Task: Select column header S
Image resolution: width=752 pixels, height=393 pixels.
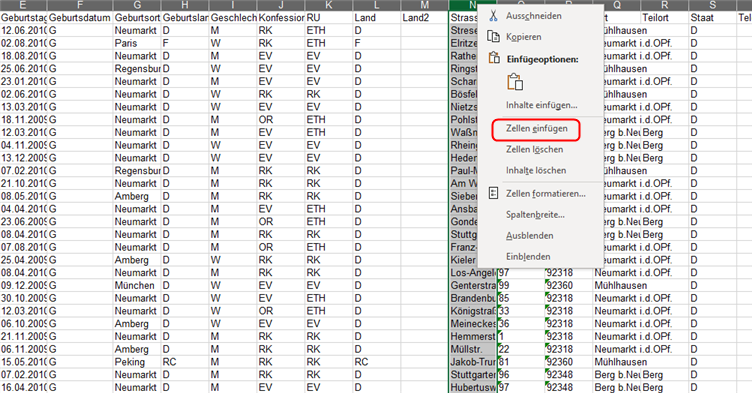Action: [713, 5]
